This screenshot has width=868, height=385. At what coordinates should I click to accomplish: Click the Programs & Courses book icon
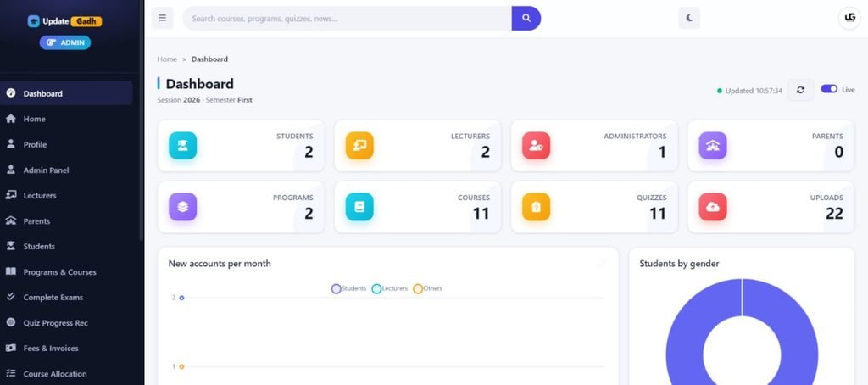pyautogui.click(x=10, y=271)
